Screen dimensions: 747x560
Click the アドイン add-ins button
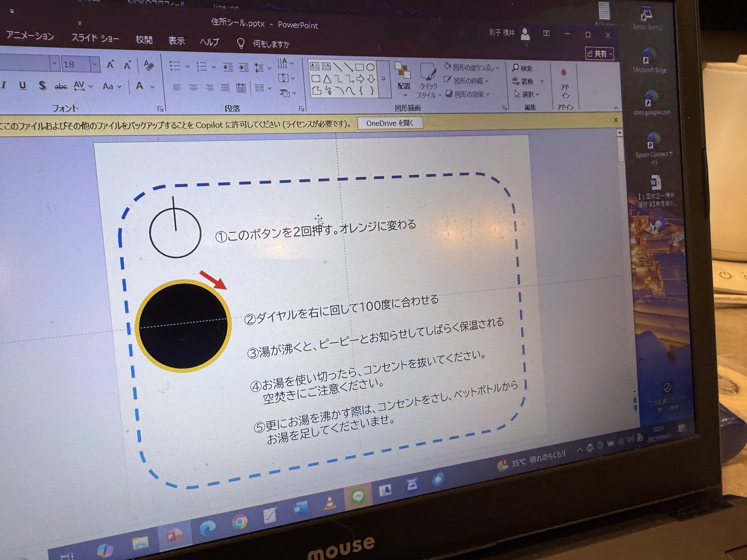point(565,84)
